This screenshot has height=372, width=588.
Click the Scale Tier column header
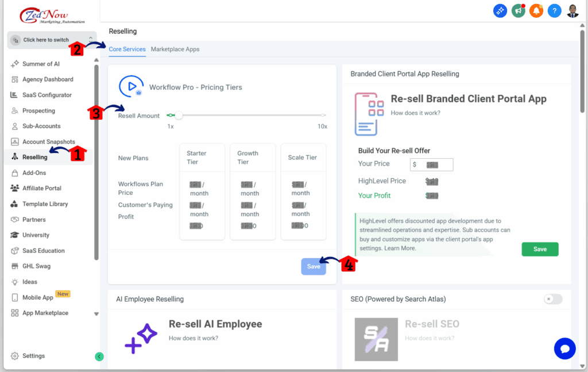(x=302, y=158)
